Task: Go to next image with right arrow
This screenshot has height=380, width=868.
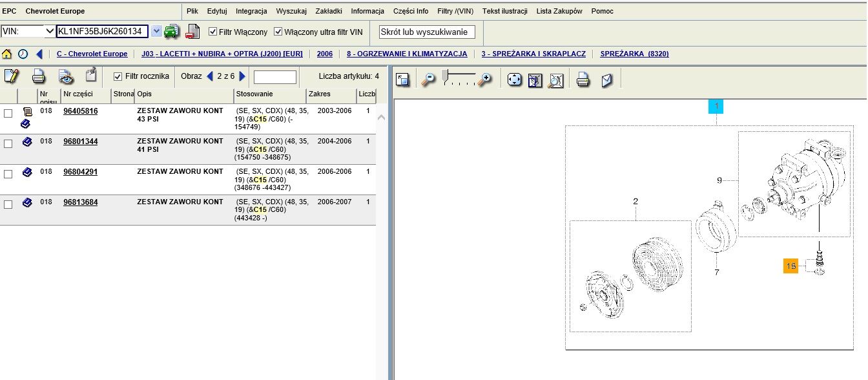Action: [x=242, y=76]
